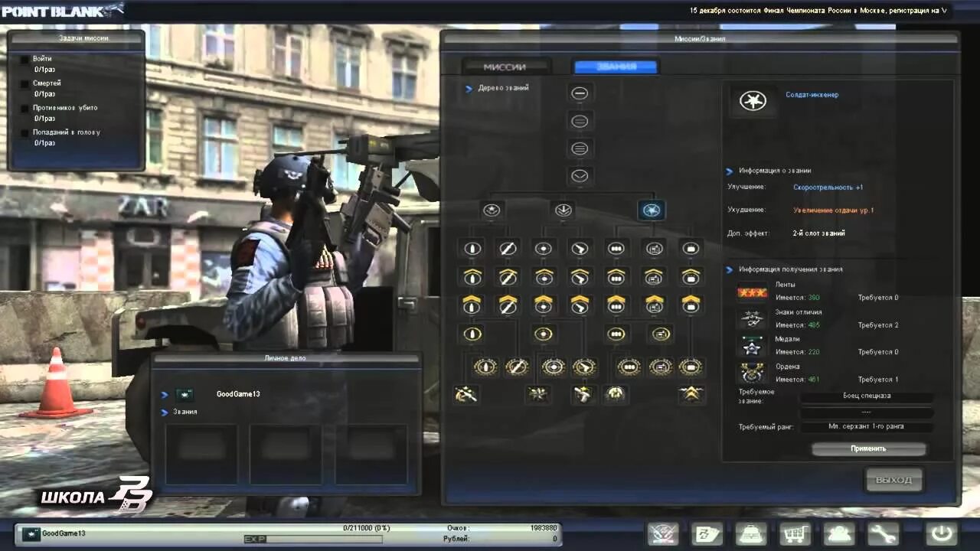The image size is (980, 551).
Task: Click the Ленты ribbon stars icon
Action: [753, 292]
